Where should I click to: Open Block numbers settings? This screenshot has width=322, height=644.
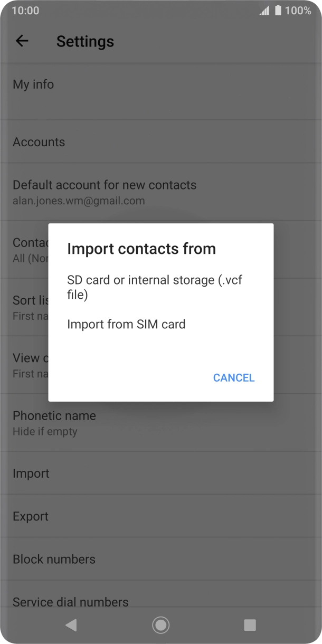pos(53,559)
